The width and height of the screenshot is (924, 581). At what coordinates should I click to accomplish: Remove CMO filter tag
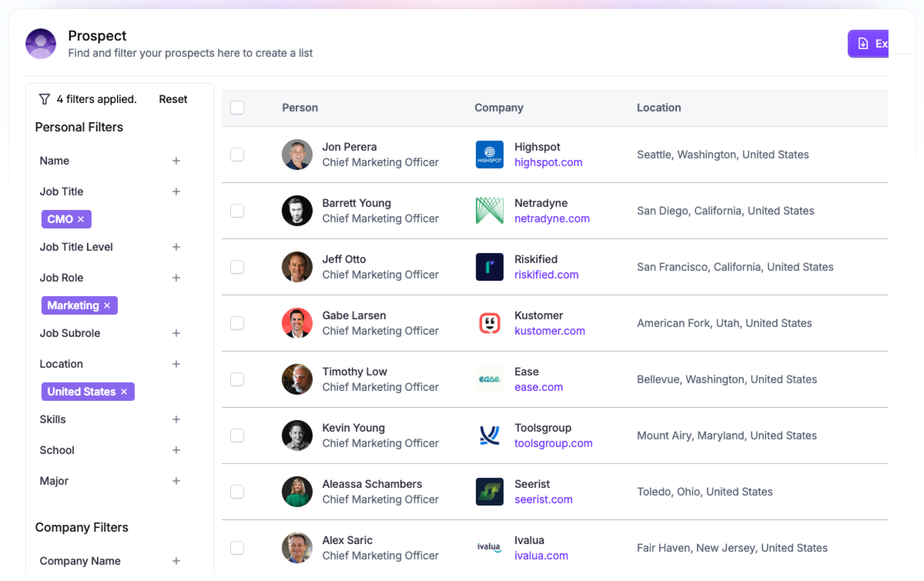pos(81,219)
